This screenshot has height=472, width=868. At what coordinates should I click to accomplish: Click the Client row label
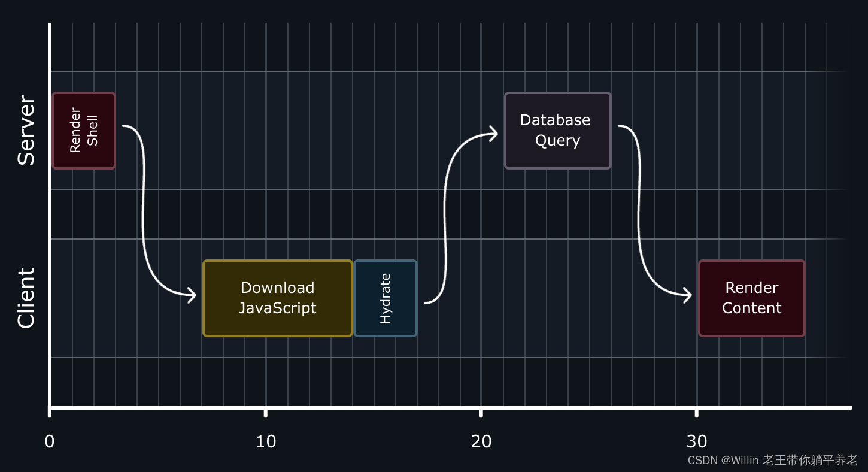tap(26, 298)
